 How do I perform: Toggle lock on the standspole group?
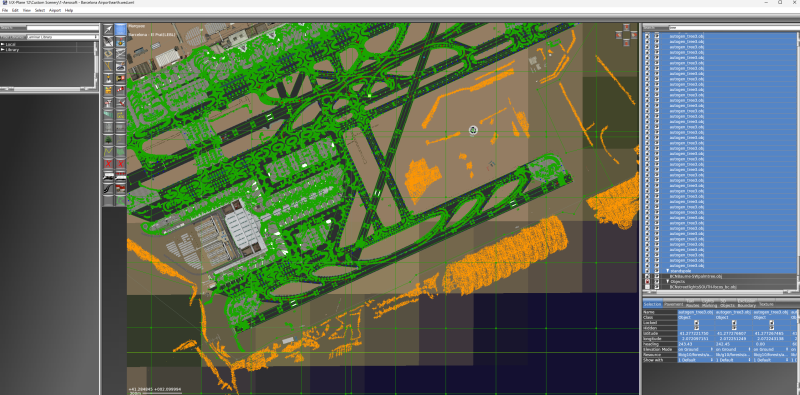coord(647,271)
